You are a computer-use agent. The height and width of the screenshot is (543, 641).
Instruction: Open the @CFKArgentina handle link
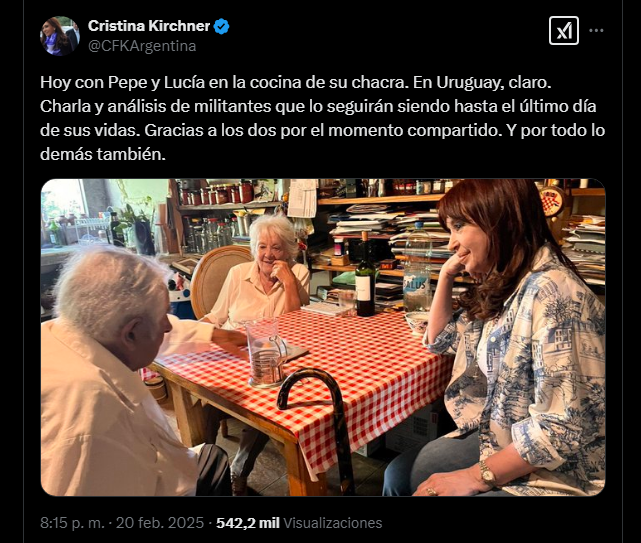click(142, 46)
